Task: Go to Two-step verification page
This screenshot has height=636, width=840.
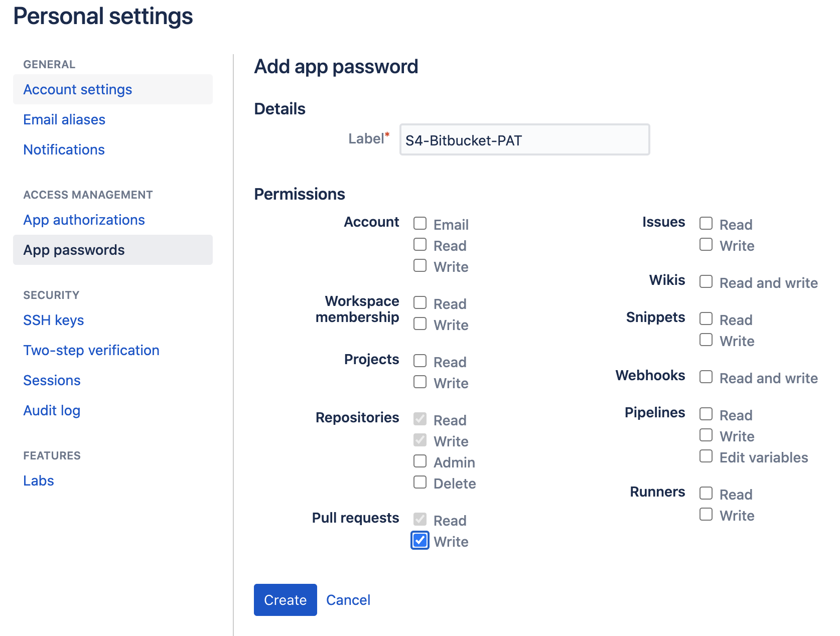Action: 91,350
